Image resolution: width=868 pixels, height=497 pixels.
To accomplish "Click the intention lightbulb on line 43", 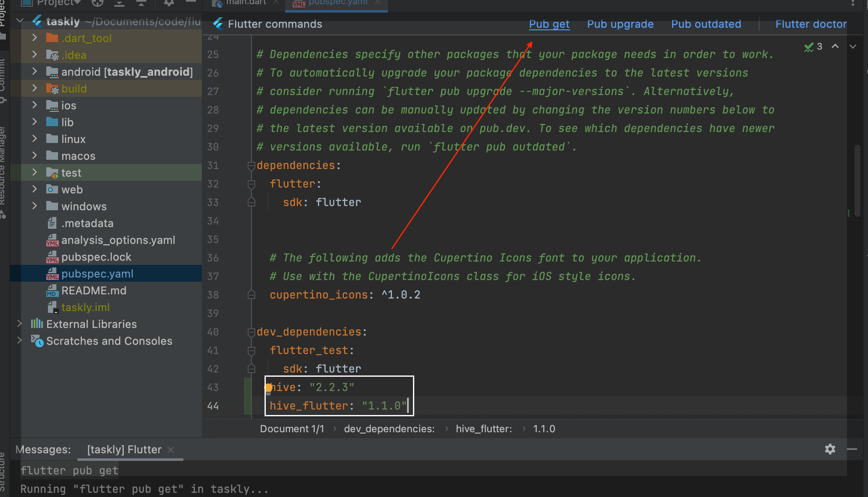I will point(268,388).
